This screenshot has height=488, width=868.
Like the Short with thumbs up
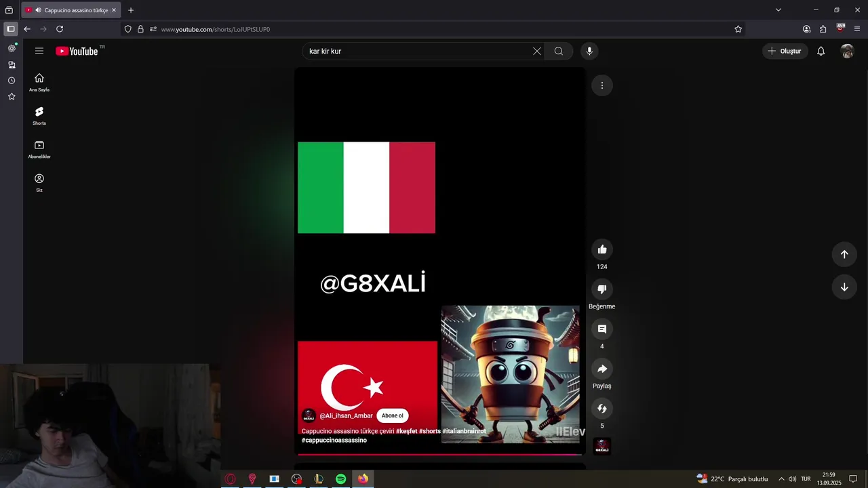601,249
